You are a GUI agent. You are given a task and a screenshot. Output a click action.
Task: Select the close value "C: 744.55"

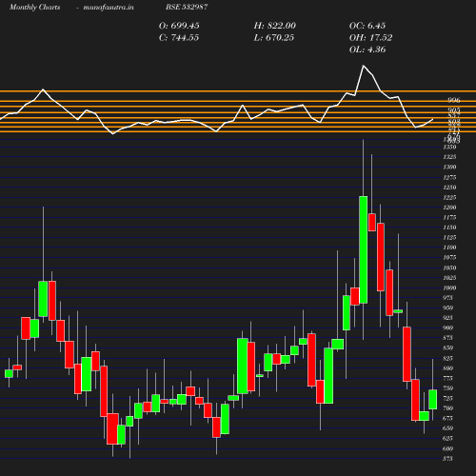179,38
